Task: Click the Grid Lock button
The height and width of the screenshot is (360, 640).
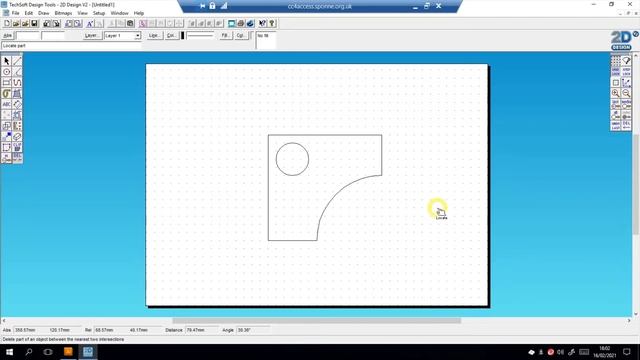Action: click(x=616, y=72)
